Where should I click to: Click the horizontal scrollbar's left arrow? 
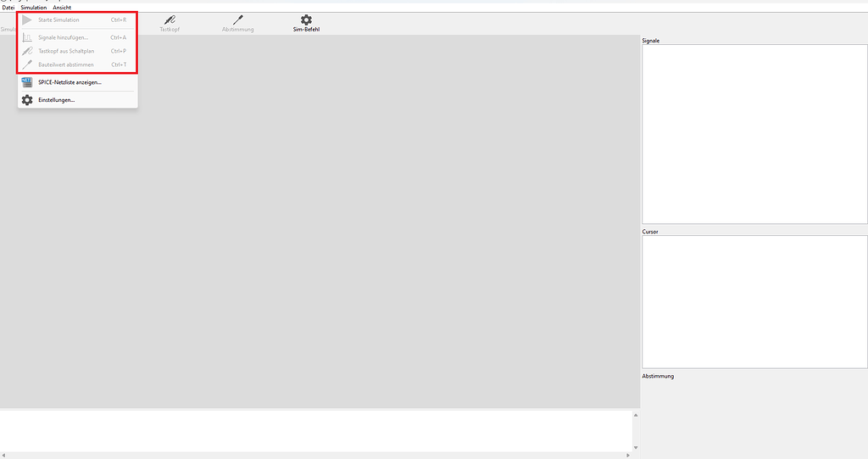point(4,456)
